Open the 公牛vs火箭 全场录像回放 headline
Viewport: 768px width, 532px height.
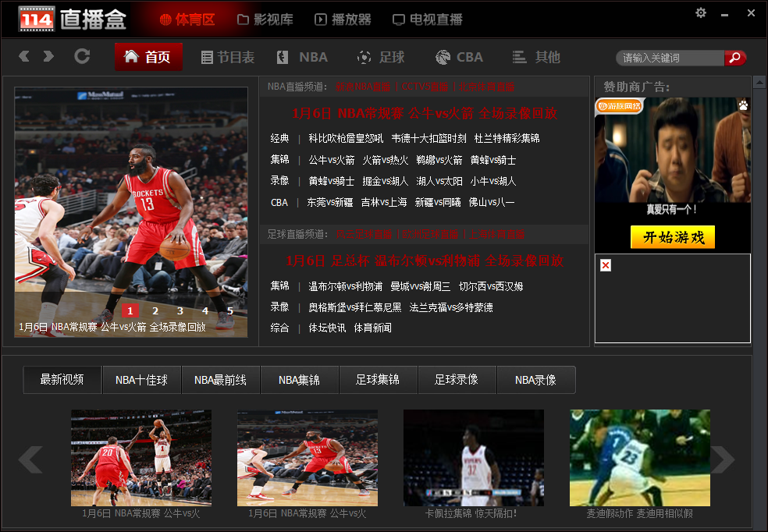425,114
